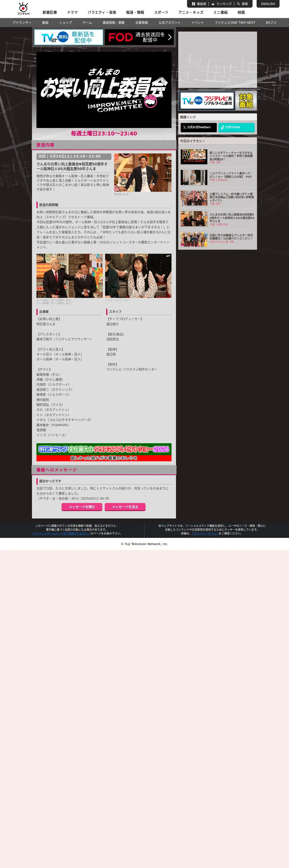289x868 pixels.
Task: Go to イベント page
Action: pyautogui.click(x=198, y=23)
